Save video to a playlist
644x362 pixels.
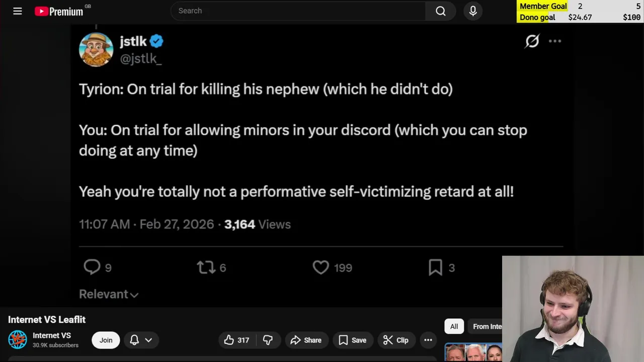pos(352,340)
